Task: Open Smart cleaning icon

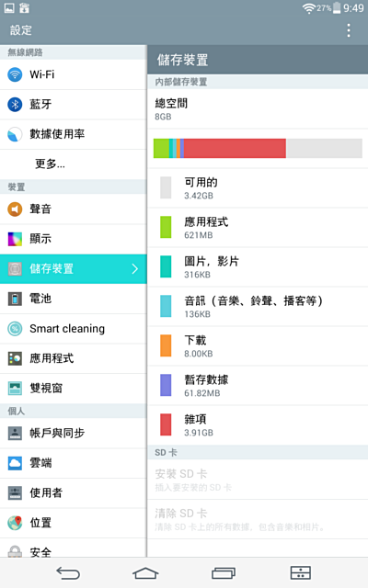Action: click(x=15, y=329)
